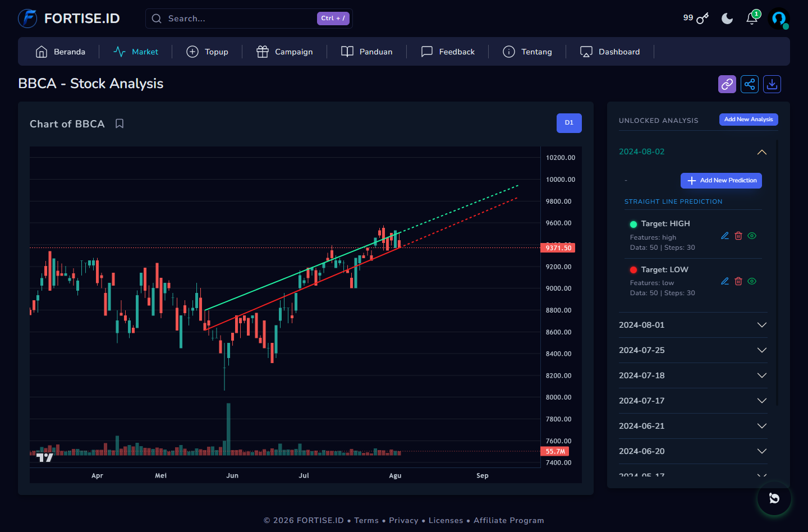
Task: Click the download icon button
Action: pos(772,84)
